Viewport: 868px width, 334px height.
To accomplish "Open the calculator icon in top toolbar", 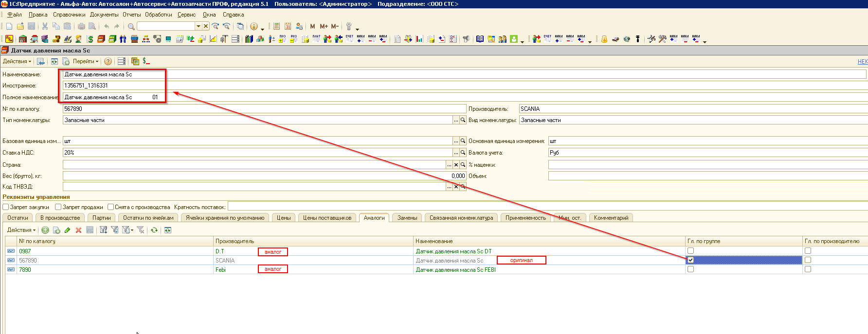I will pos(276,26).
